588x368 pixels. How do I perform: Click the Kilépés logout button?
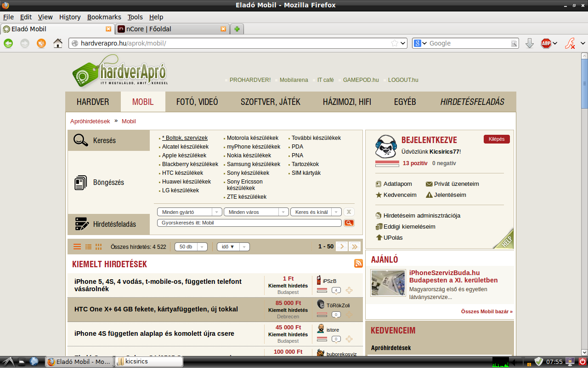(497, 139)
